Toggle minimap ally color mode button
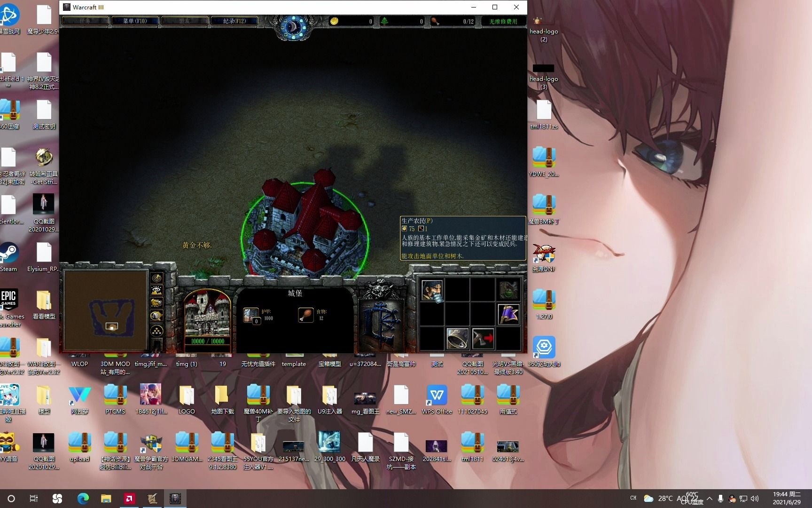This screenshot has width=812, height=508. pyautogui.click(x=156, y=303)
